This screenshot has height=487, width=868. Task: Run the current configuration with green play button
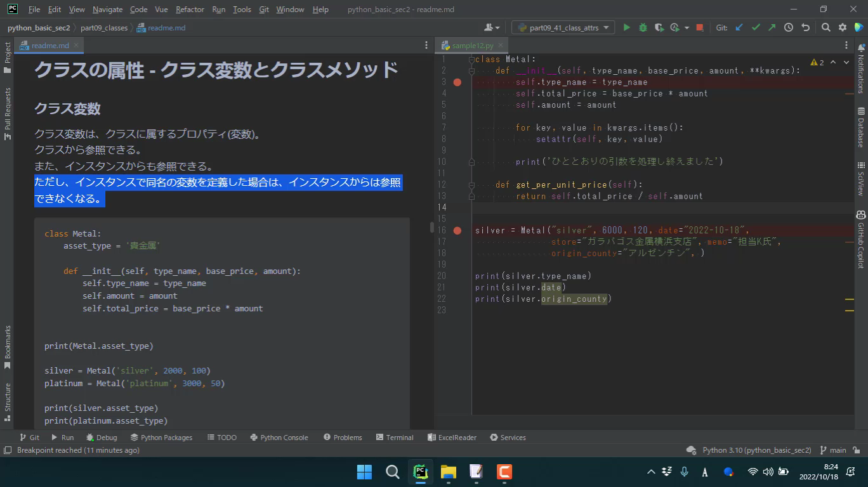click(626, 28)
